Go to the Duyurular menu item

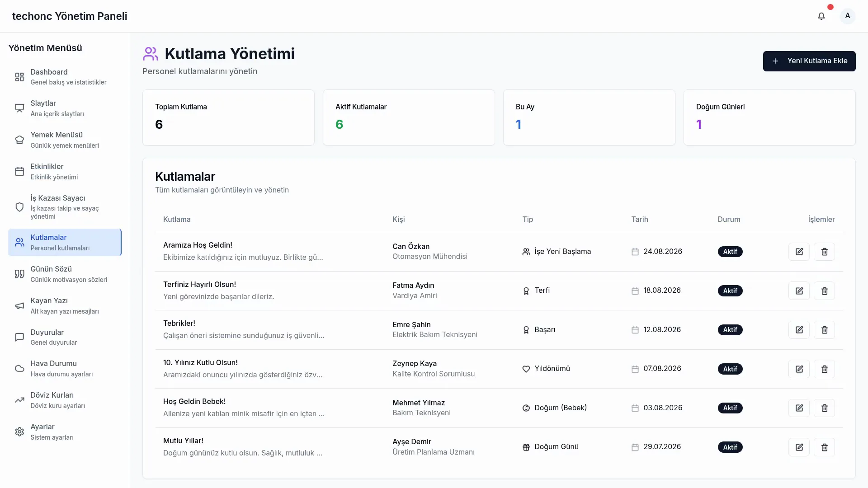tap(65, 337)
